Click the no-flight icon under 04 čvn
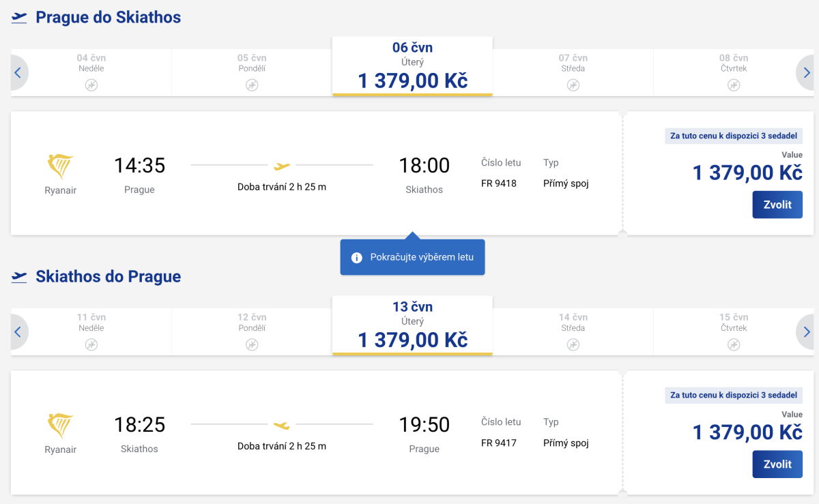 click(91, 85)
